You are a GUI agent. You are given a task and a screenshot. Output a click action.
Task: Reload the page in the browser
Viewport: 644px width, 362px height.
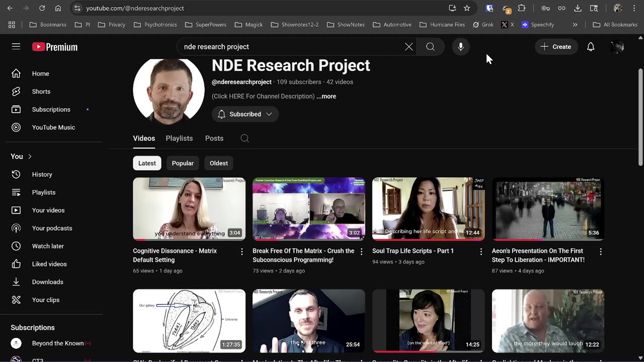pos(42,8)
